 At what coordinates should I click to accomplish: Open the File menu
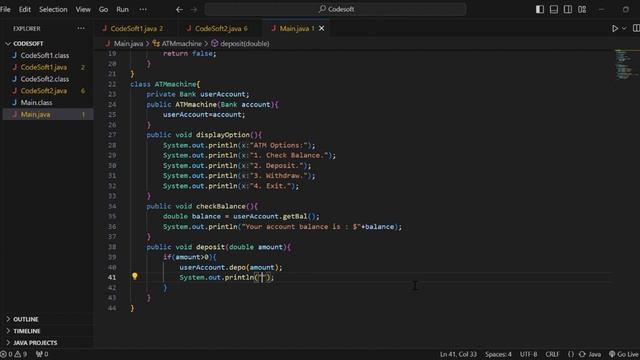coord(5,9)
